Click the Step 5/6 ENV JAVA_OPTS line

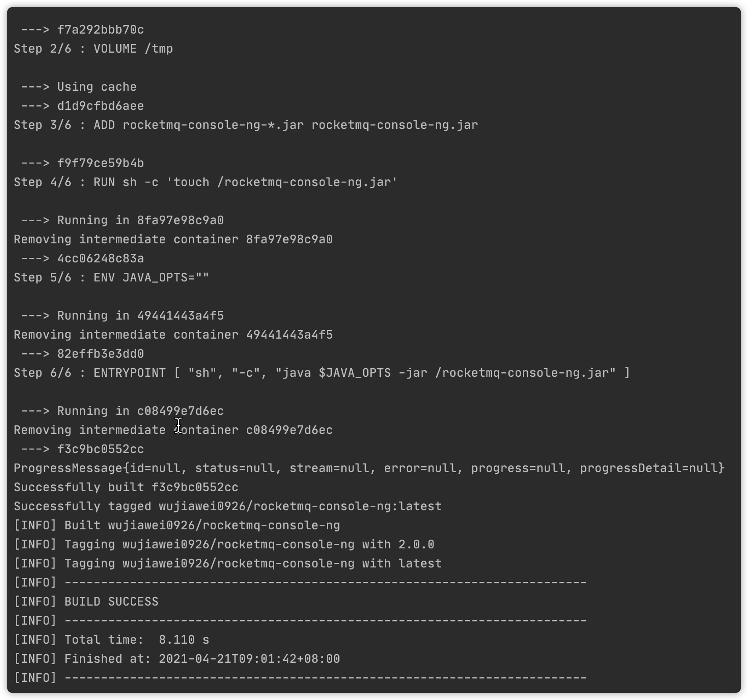pyautogui.click(x=112, y=277)
